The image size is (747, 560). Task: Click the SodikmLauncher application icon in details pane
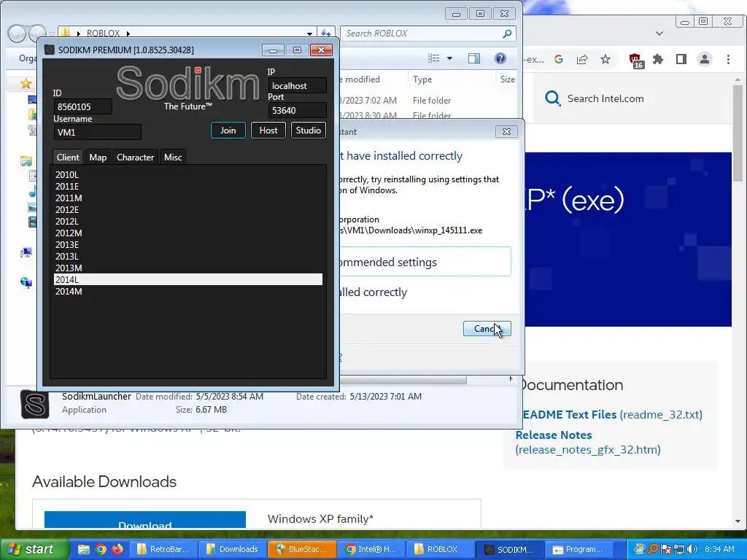point(35,404)
